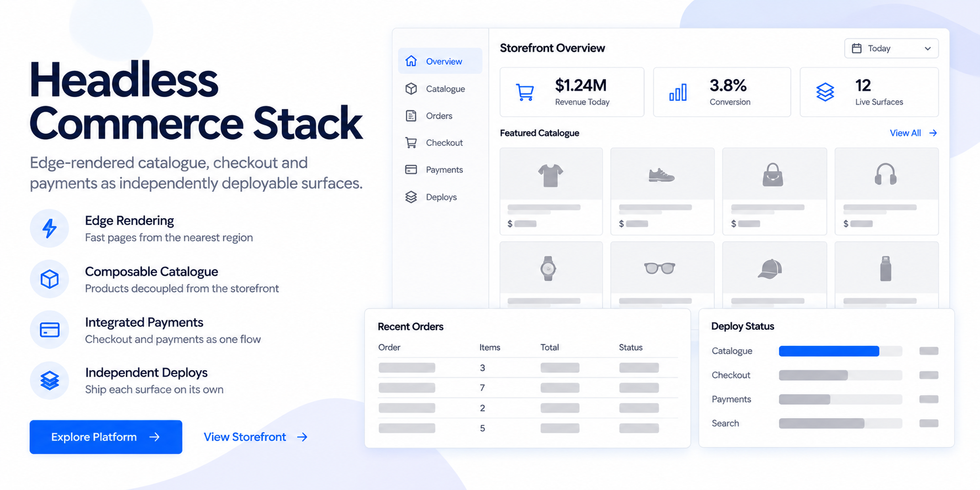Choose the eyeglasses product card
Image resolution: width=980 pixels, height=490 pixels.
pos(662,275)
